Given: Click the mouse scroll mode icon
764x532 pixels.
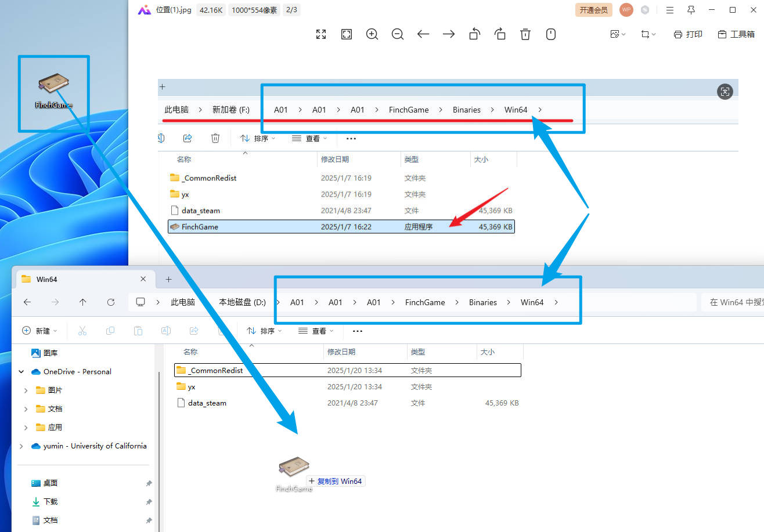Looking at the screenshot, I should [551, 34].
